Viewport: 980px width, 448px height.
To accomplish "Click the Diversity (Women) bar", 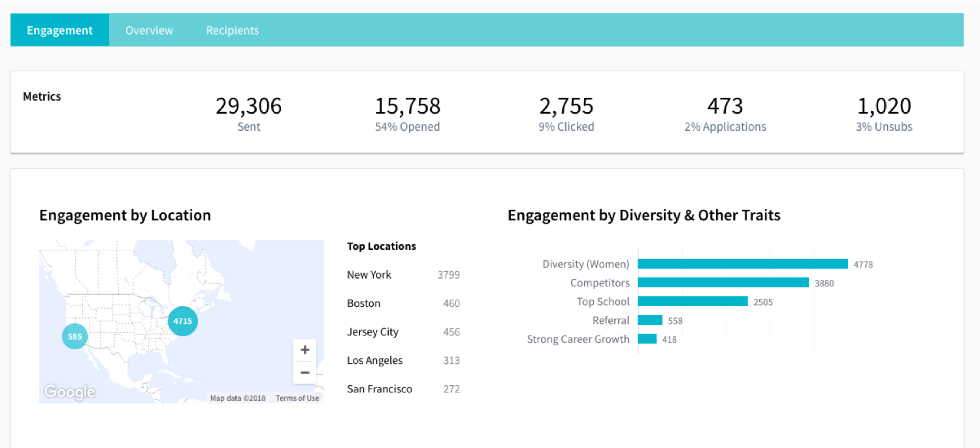I will pyautogui.click(x=743, y=264).
